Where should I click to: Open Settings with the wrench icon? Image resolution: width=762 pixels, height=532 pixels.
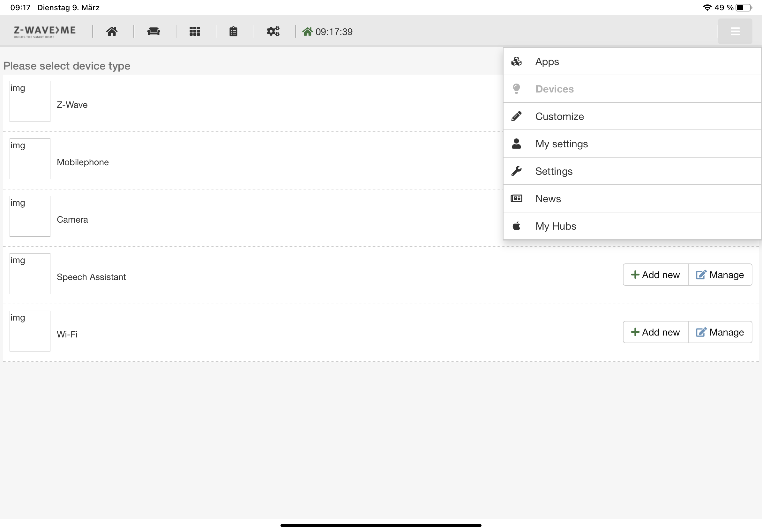click(554, 171)
